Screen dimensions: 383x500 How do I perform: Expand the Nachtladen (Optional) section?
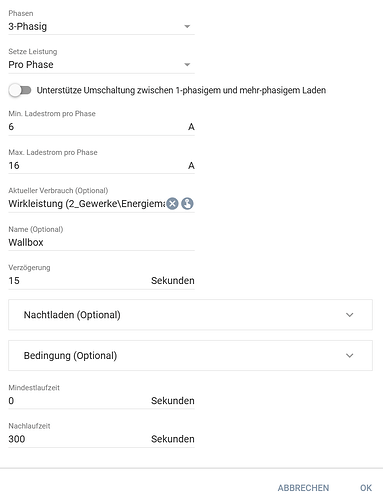pyautogui.click(x=190, y=315)
